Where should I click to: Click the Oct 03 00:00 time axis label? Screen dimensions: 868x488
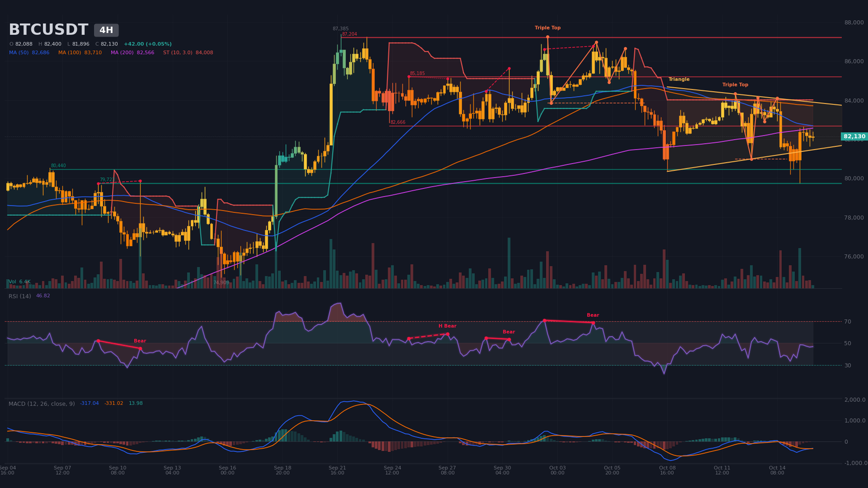pos(557,470)
